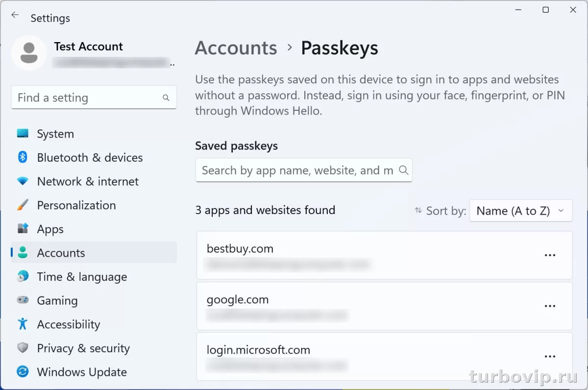
Task: Open the Time & language settings
Action: [23, 277]
